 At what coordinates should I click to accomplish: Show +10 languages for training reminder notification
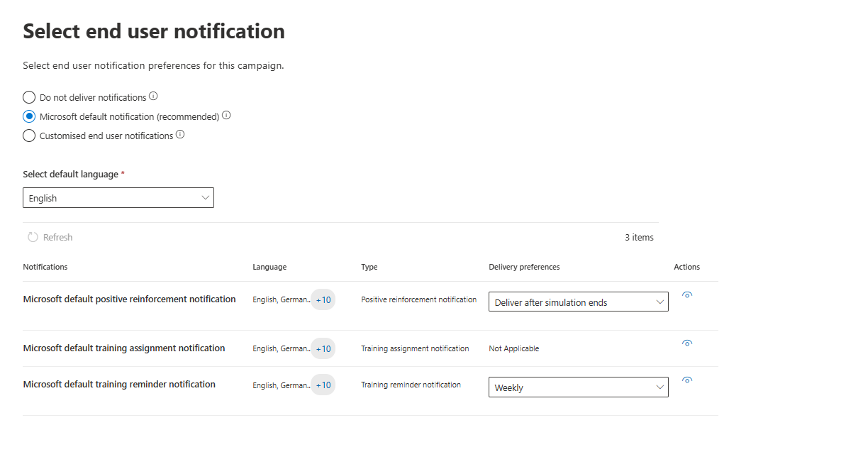pyautogui.click(x=323, y=385)
